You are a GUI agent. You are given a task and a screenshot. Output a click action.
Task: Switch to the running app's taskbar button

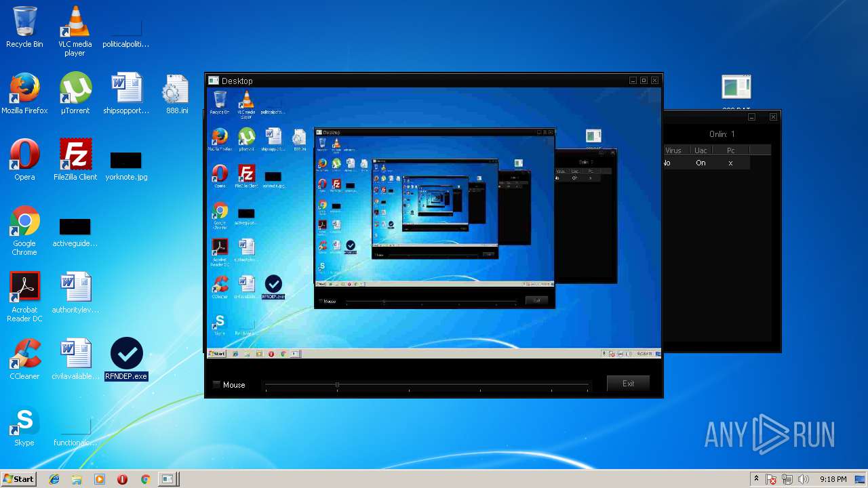(x=167, y=479)
